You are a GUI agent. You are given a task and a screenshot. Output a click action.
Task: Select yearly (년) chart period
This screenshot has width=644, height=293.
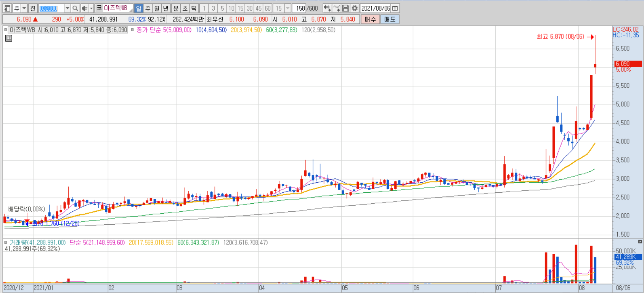(166, 8)
